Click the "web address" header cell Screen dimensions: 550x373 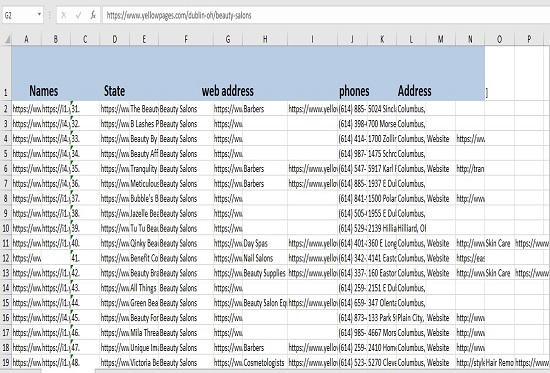pyautogui.click(x=228, y=91)
